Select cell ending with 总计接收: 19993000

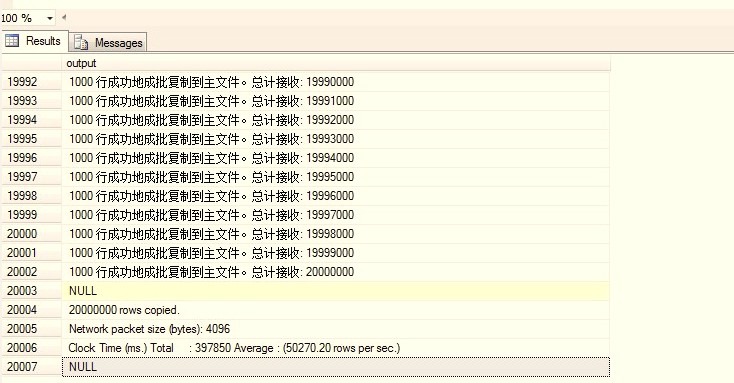click(336, 139)
